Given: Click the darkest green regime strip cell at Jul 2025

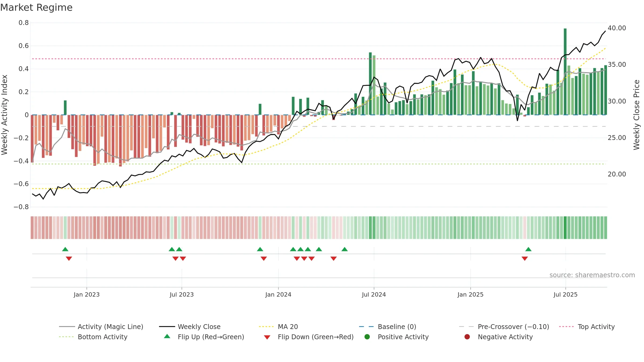Looking at the screenshot, I should (565, 228).
